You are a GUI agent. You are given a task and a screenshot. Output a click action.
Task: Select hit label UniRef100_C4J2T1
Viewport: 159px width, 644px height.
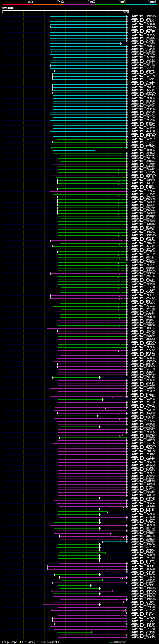click(x=143, y=79)
